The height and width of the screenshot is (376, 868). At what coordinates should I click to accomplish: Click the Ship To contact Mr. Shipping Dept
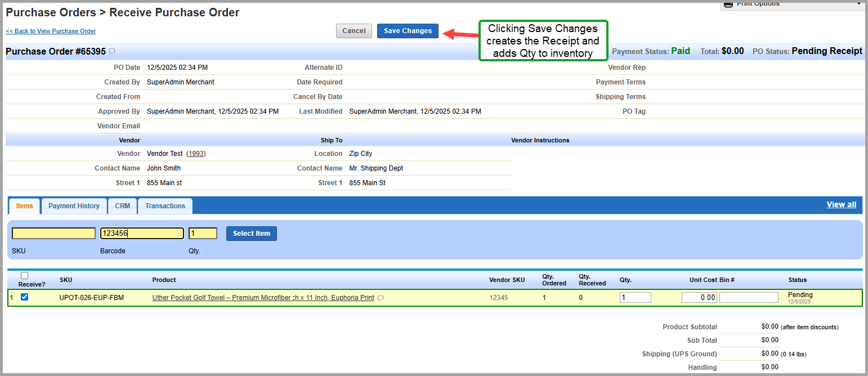click(x=376, y=168)
